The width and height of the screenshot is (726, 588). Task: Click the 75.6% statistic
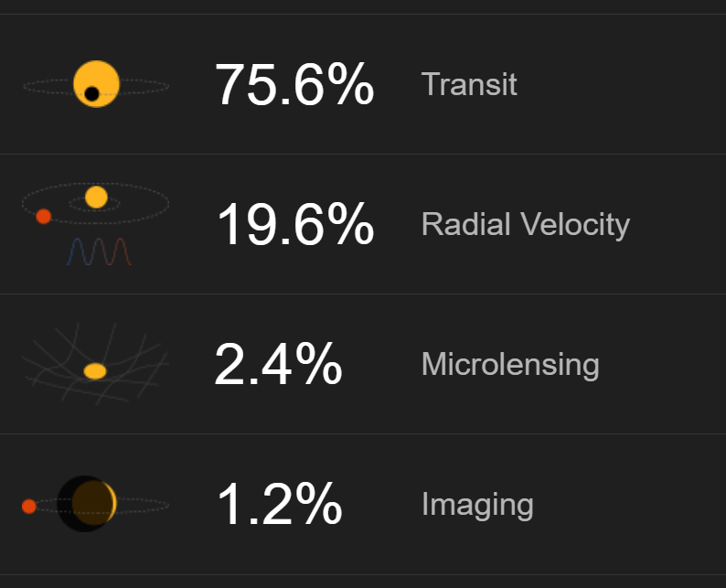294,84
